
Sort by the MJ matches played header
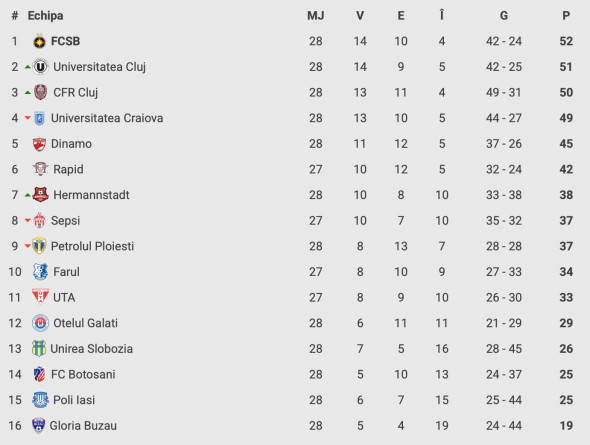(316, 16)
